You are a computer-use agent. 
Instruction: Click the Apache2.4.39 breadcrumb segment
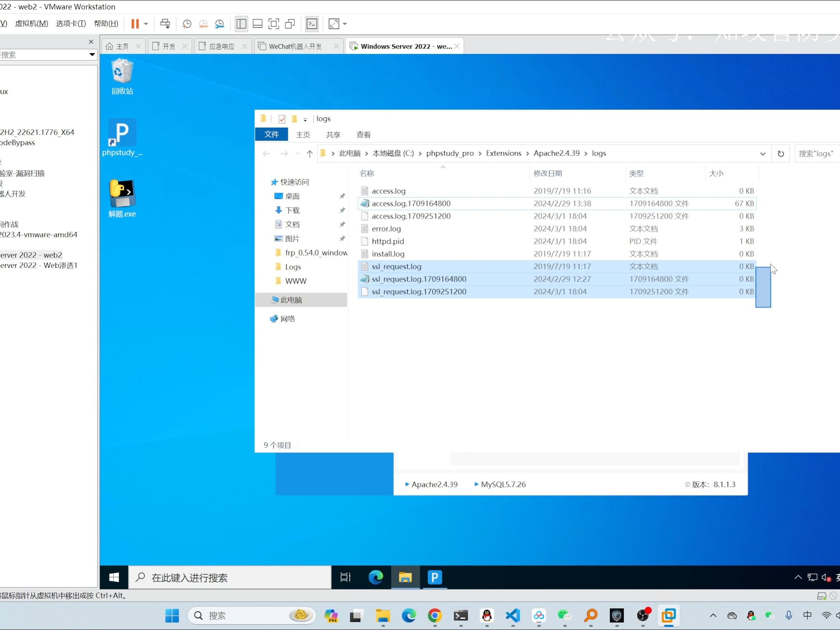556,153
